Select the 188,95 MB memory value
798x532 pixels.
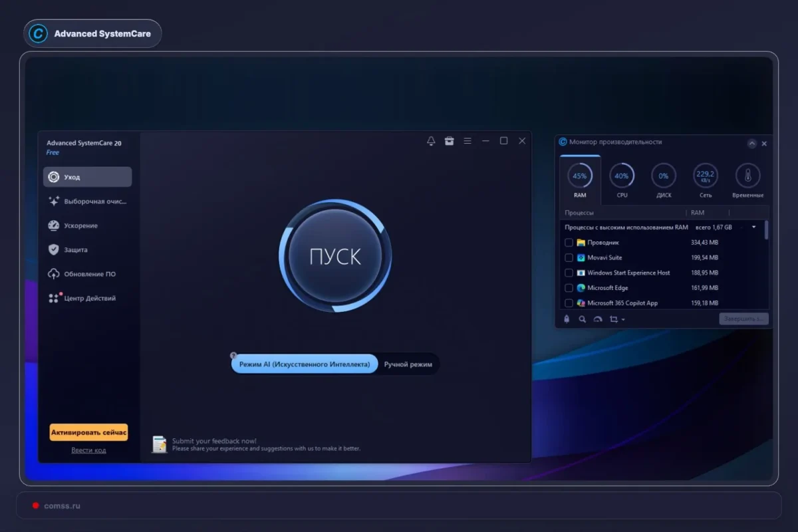click(704, 273)
